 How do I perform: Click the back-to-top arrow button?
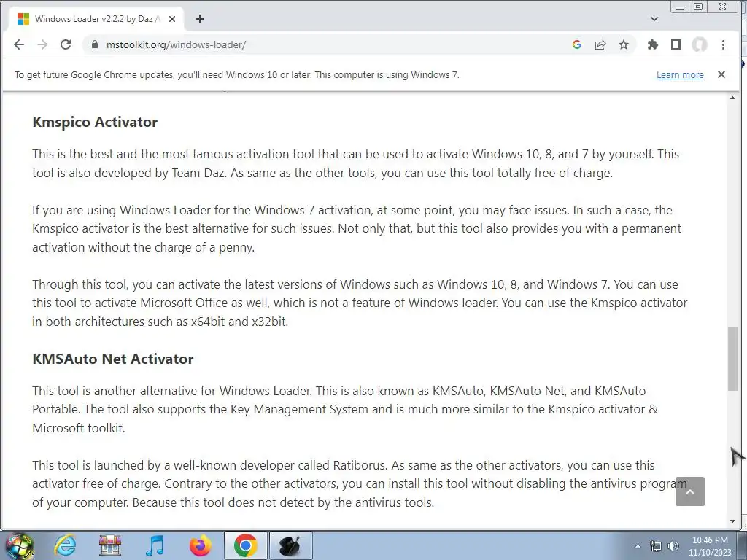pos(690,491)
